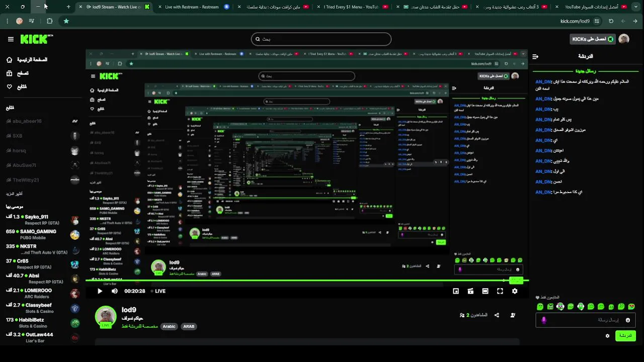Open recommended channel HabibiBetz
This screenshot has width=644, height=362.
42,322
